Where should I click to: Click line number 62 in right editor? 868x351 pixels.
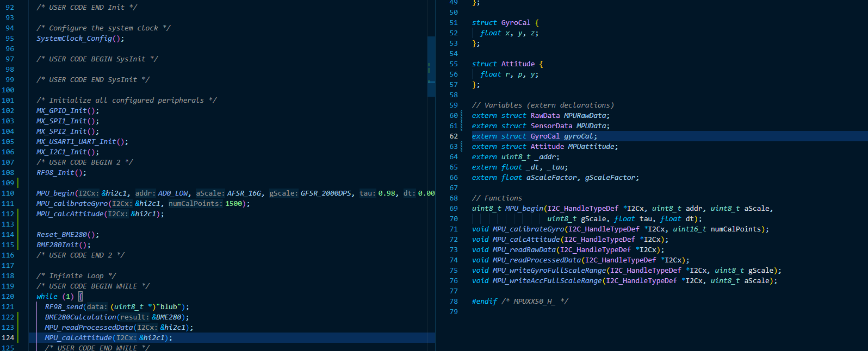454,136
